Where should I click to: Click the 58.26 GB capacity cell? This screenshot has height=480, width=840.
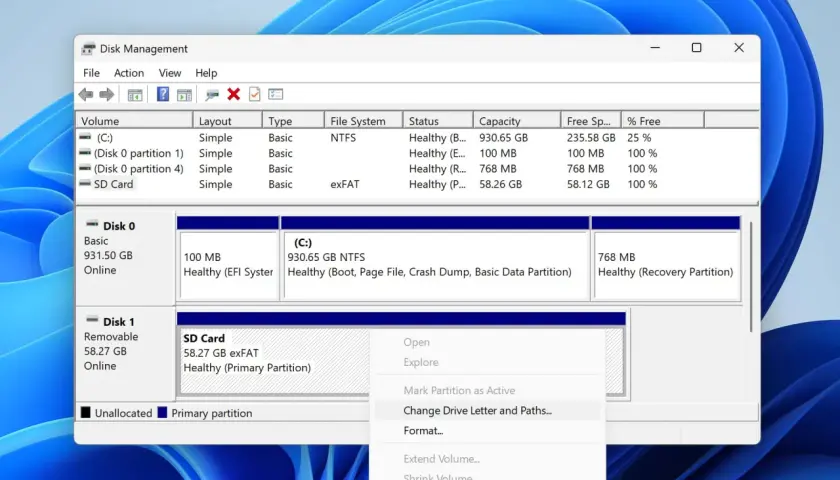[500, 184]
